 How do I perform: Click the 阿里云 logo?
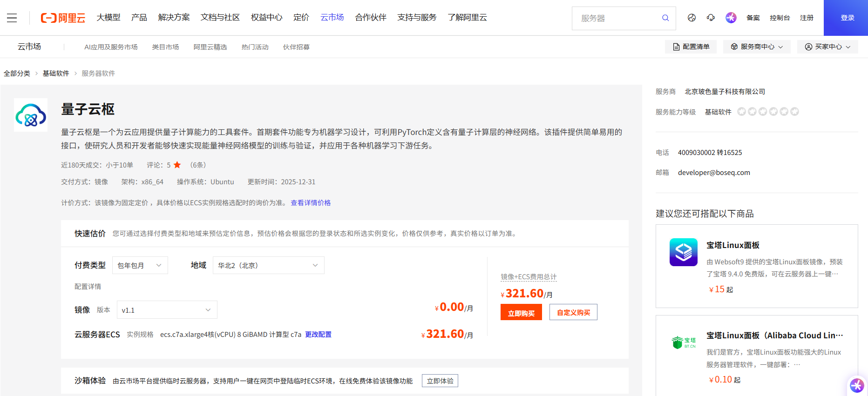(63, 18)
